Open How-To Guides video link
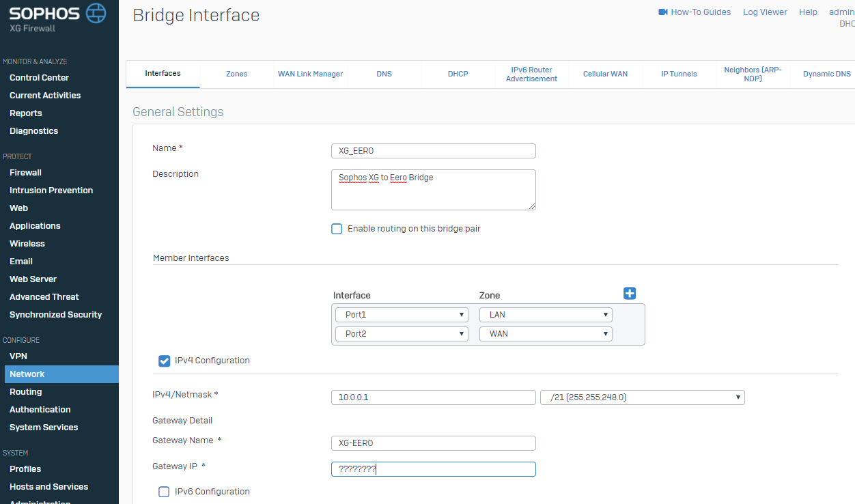Image resolution: width=855 pixels, height=504 pixels. click(x=695, y=12)
